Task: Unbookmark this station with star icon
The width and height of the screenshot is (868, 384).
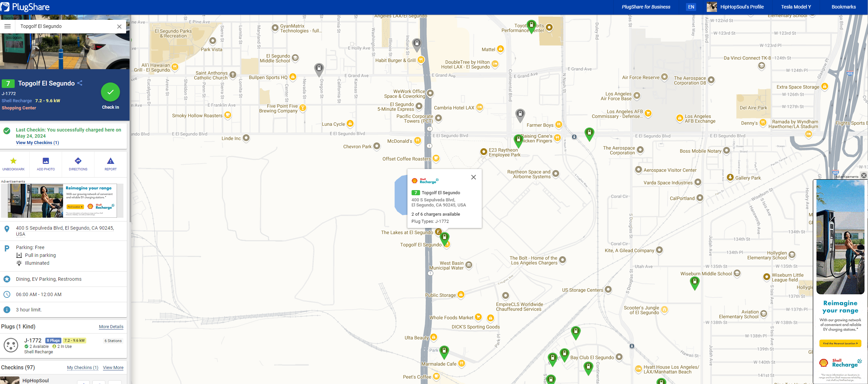Action: click(13, 164)
